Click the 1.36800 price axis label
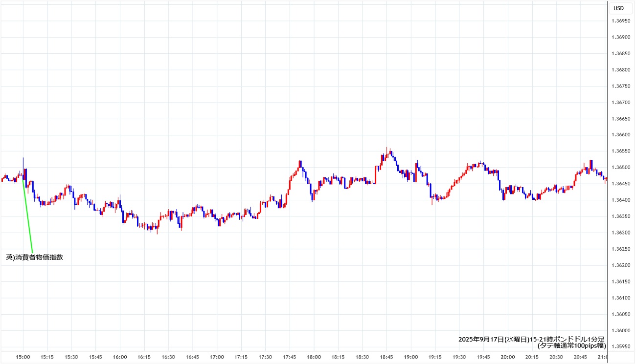This screenshot has width=636, height=364. click(x=620, y=70)
